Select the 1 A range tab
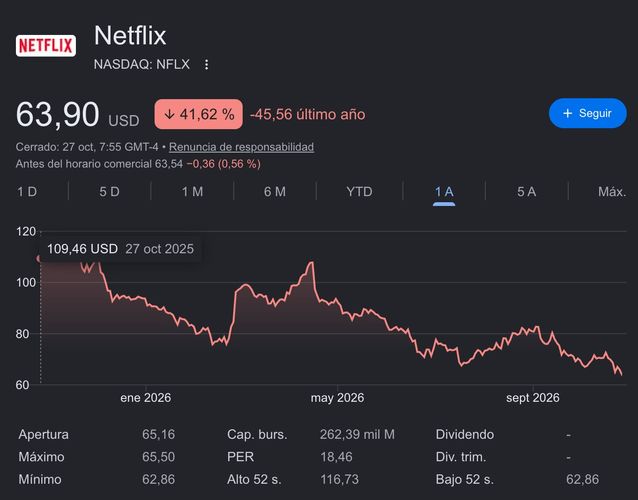638x500 pixels. 444,192
